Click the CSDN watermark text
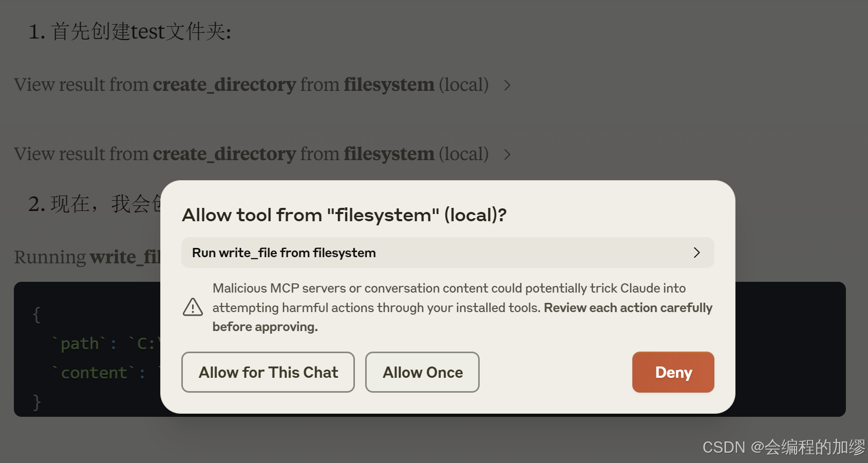Screen dimensions: 868x463 pyautogui.click(x=783, y=448)
